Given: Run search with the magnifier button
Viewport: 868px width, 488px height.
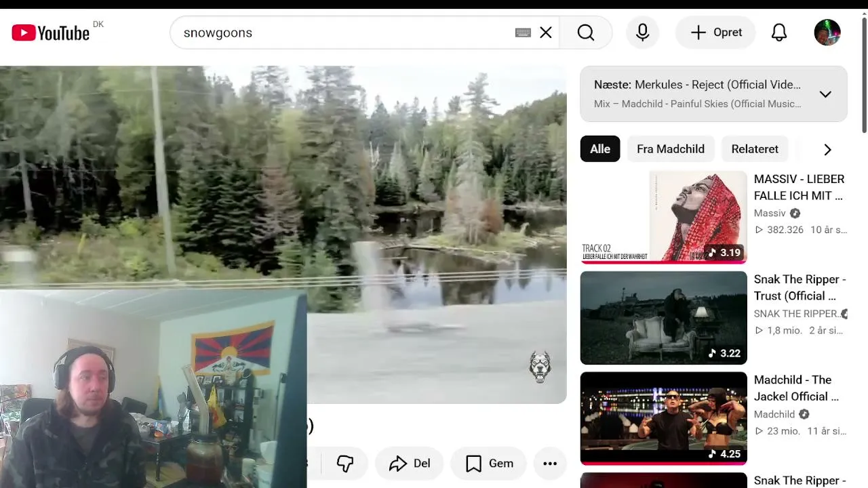Looking at the screenshot, I should (586, 33).
